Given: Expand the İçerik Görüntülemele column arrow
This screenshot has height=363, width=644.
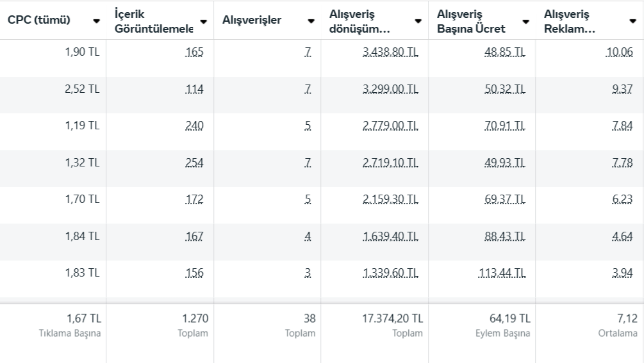Looking at the screenshot, I should point(204,21).
